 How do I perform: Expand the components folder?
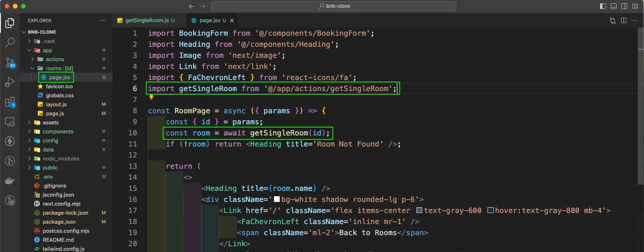[x=29, y=131]
